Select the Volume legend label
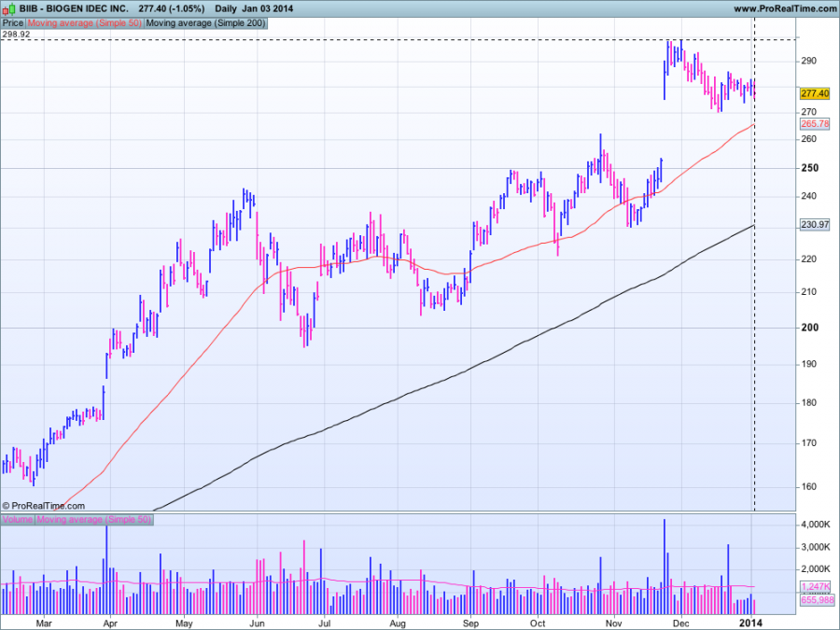 (18, 520)
